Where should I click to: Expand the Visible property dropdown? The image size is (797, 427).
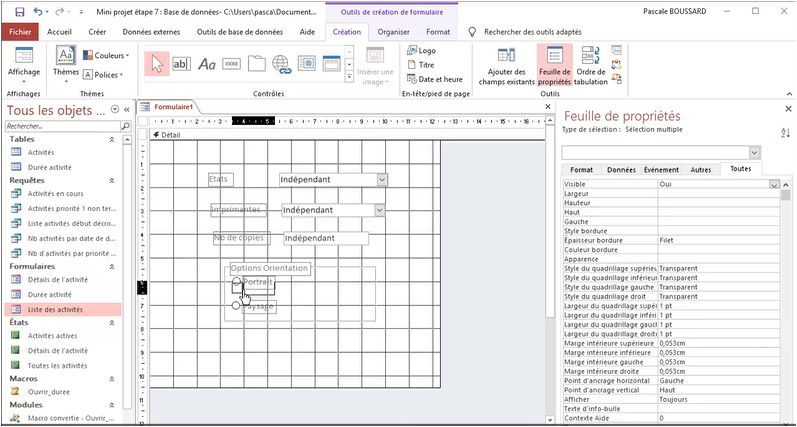[773, 185]
